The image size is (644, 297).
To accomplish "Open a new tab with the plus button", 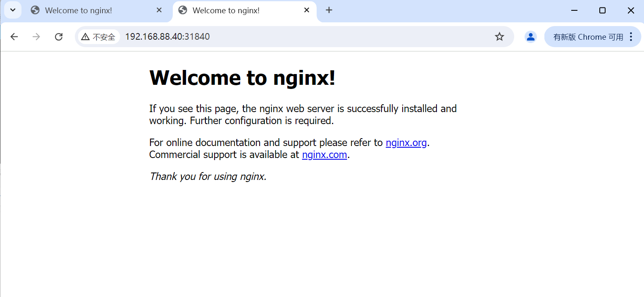I will (329, 10).
